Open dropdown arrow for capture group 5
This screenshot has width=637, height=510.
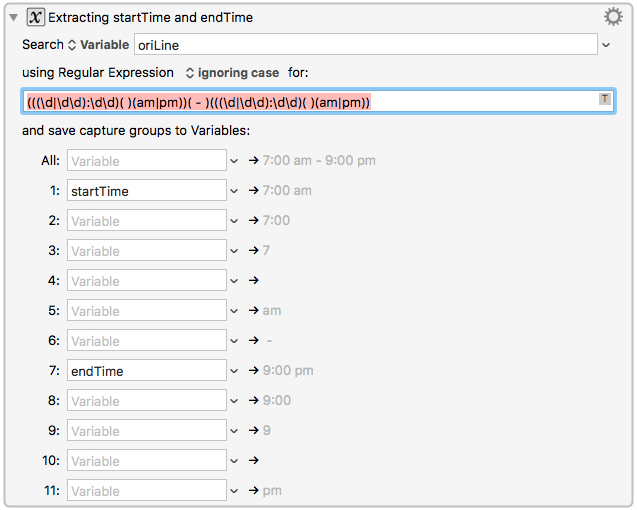[235, 311]
